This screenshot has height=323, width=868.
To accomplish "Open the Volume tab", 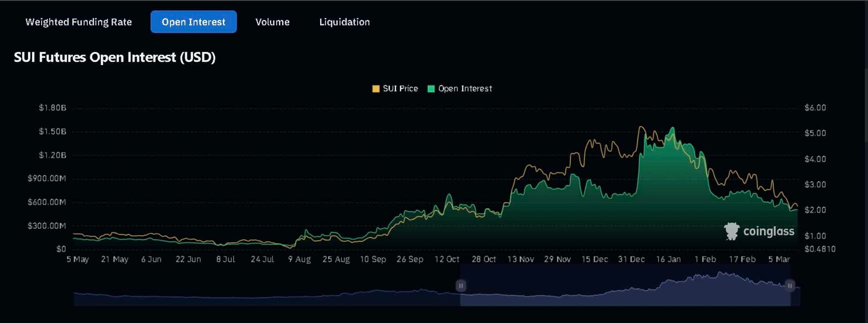I will click(272, 22).
